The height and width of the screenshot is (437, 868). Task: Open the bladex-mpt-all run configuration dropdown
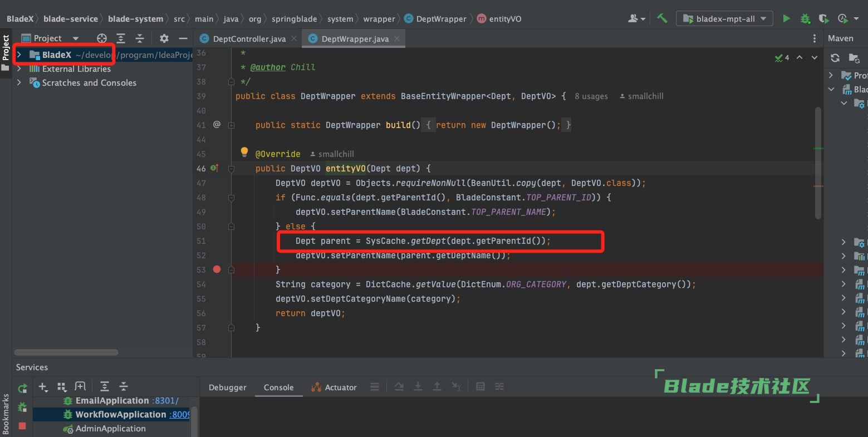pyautogui.click(x=725, y=18)
